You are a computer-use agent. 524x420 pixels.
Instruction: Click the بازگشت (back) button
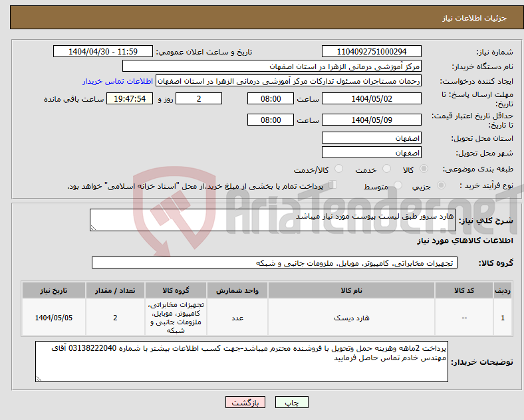(245, 402)
